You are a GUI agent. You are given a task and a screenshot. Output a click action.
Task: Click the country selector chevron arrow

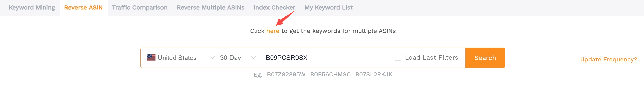pos(212,58)
